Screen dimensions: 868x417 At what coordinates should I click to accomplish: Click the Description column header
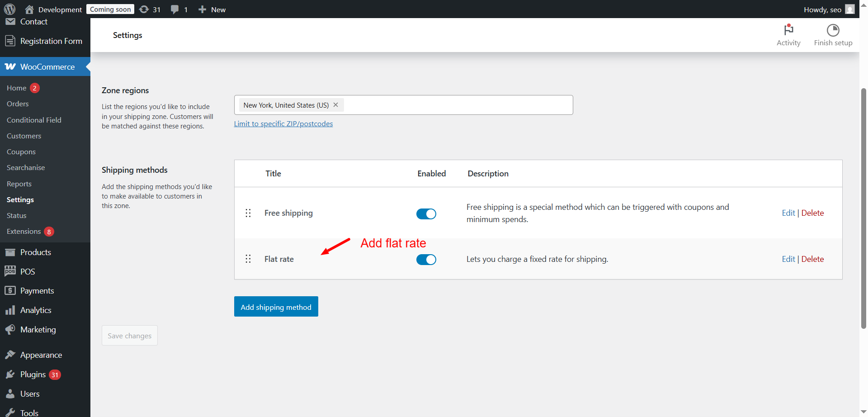[488, 174]
